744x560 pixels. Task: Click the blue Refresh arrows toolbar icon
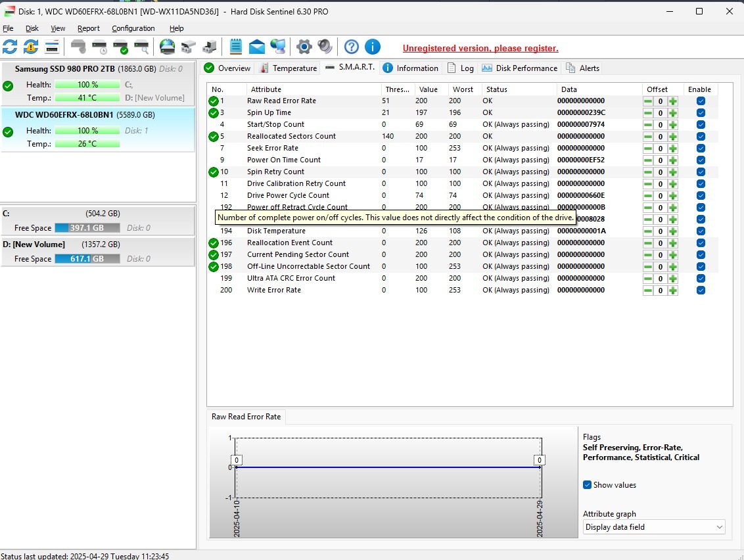[10, 47]
